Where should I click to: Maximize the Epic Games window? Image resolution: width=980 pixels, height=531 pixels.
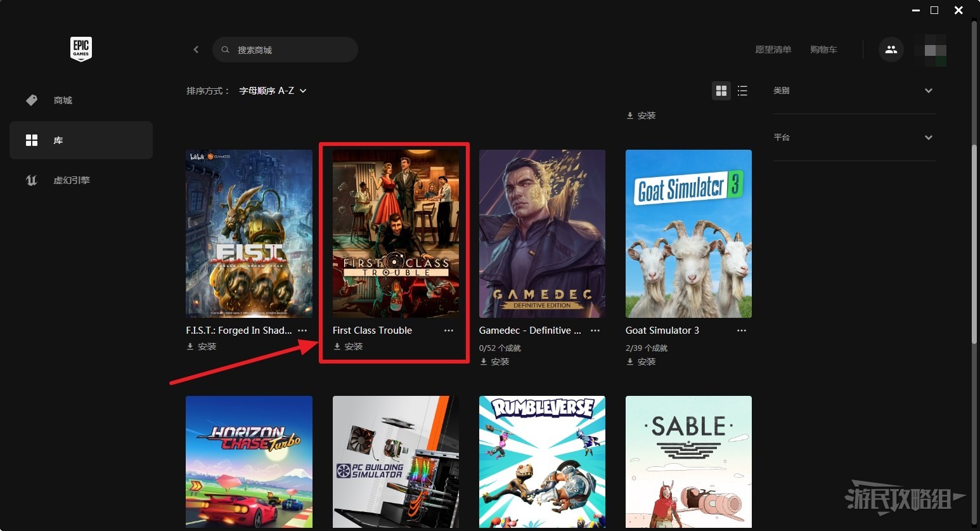point(934,10)
